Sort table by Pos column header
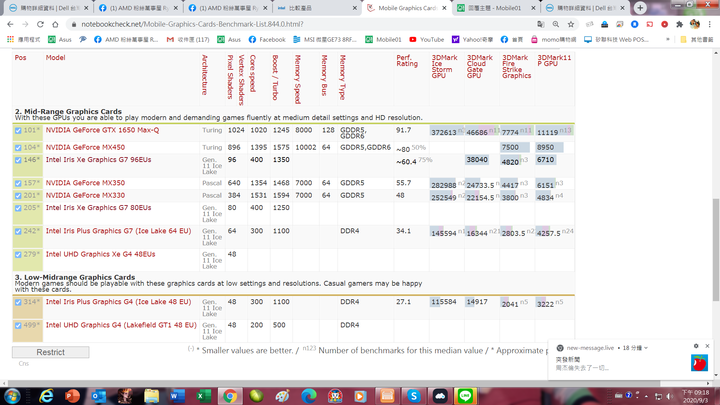This screenshot has width=720, height=405. 21,57
